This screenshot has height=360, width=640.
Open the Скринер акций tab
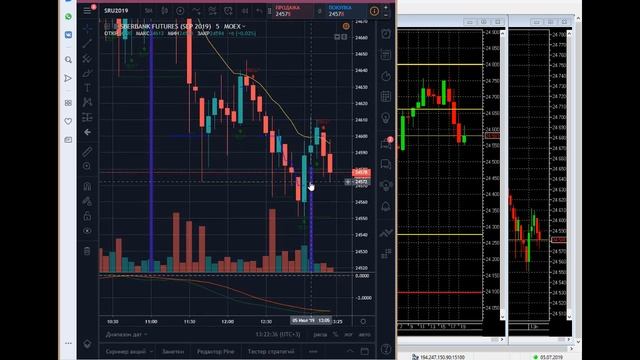(125, 351)
